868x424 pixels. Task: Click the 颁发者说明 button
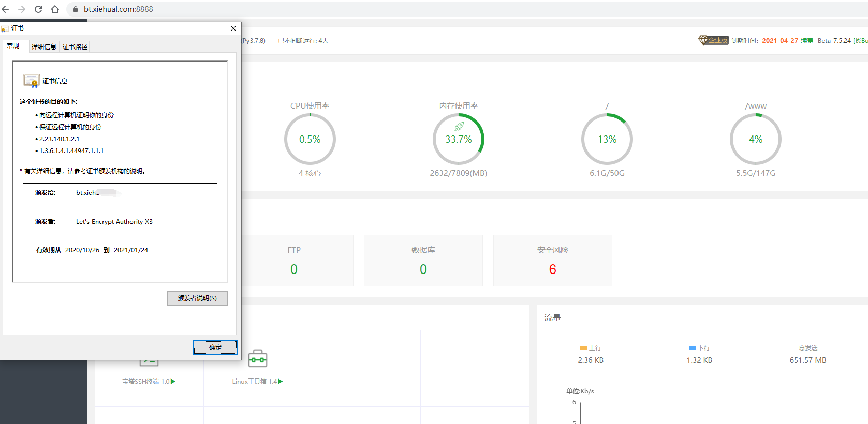coord(197,298)
